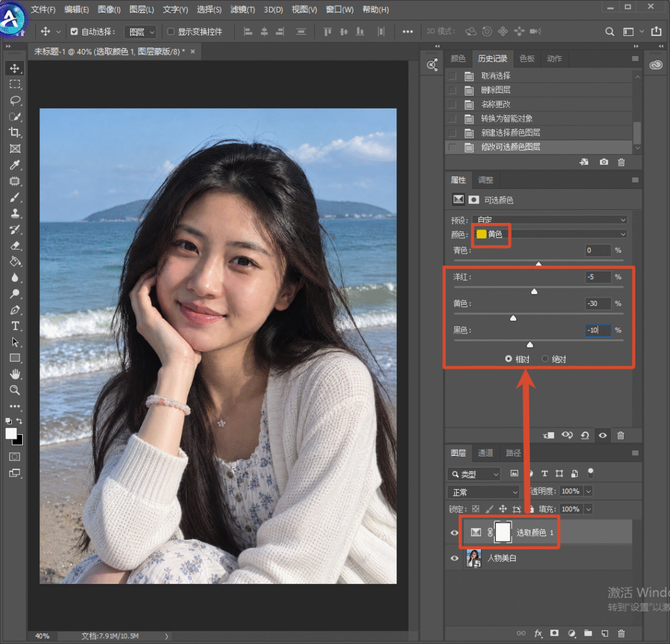Select the Zoom tool
This screenshot has width=670, height=644.
tap(15, 390)
